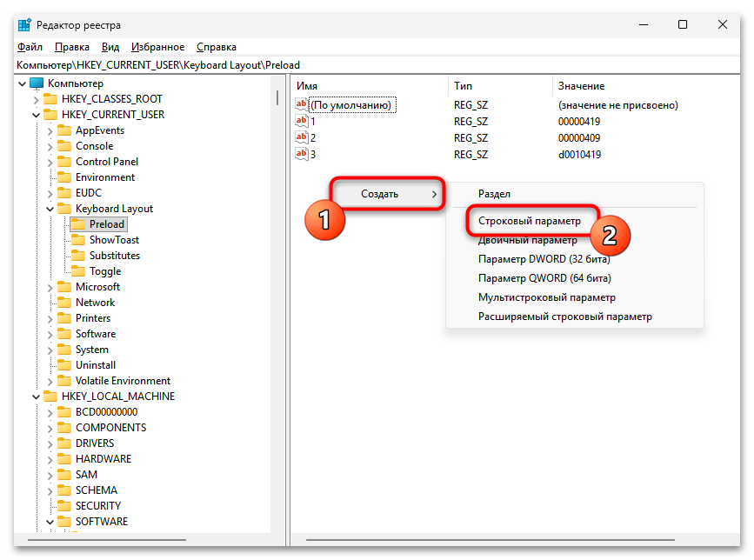Screen dimensions: 754x560
Task: Collapse the Keyboard Layout key
Action: [50, 209]
